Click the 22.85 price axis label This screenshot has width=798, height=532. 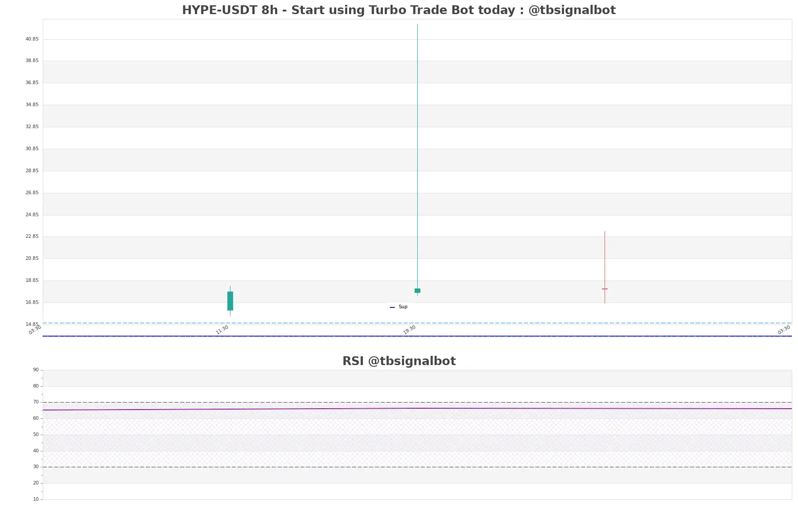32,236
